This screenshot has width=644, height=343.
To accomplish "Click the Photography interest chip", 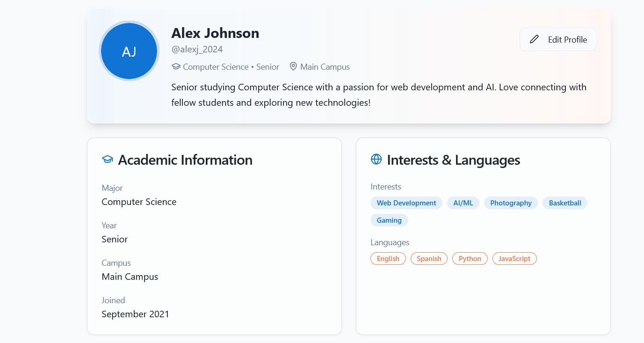I will click(x=511, y=203).
